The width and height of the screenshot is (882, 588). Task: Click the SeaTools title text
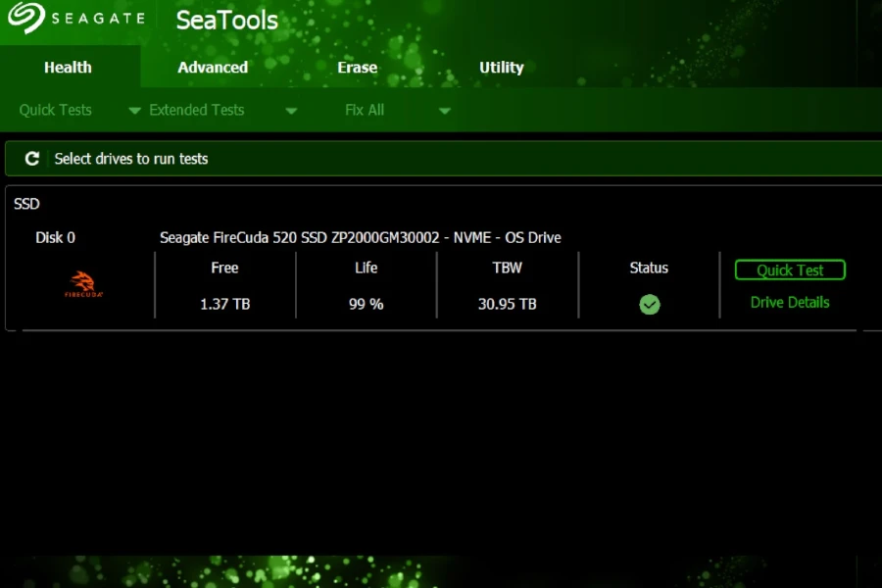(226, 21)
